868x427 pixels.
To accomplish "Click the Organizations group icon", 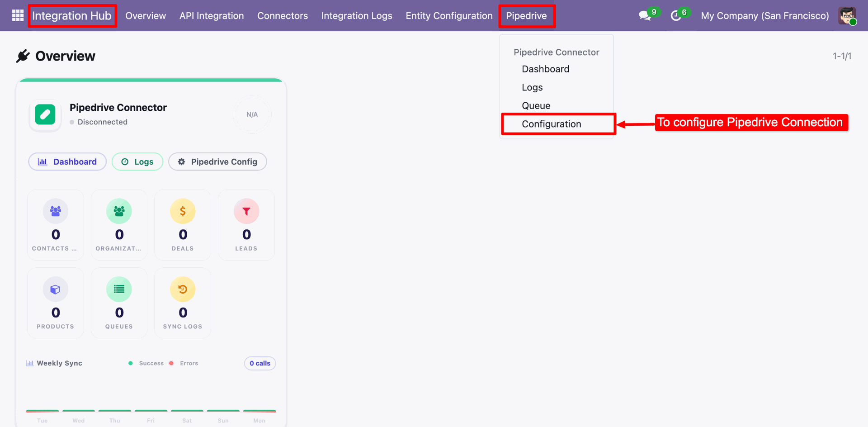I will [x=119, y=211].
